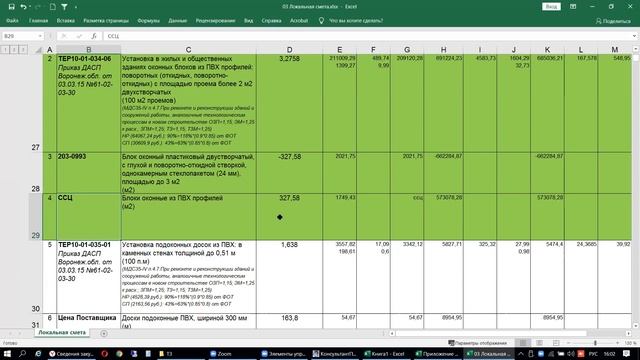This screenshot has width=640, height=360.
Task: Click the Select All corner triangle
Action: pos(38,50)
